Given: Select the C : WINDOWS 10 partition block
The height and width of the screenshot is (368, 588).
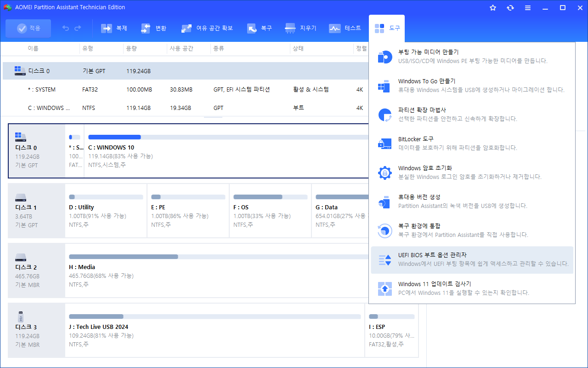Looking at the screenshot, I should coord(227,150).
